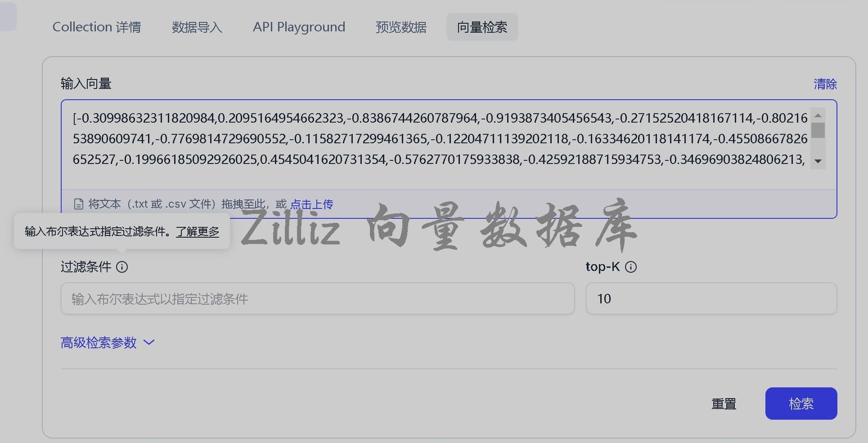
Task: Switch to the 数据导入 tab
Action: point(197,27)
